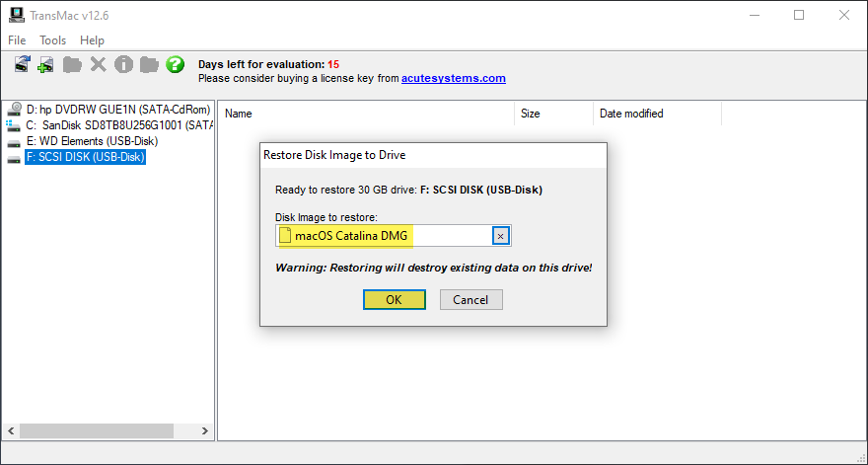
Task: Click the horizontal scrollbar thumb in drive panel
Action: click(x=97, y=430)
